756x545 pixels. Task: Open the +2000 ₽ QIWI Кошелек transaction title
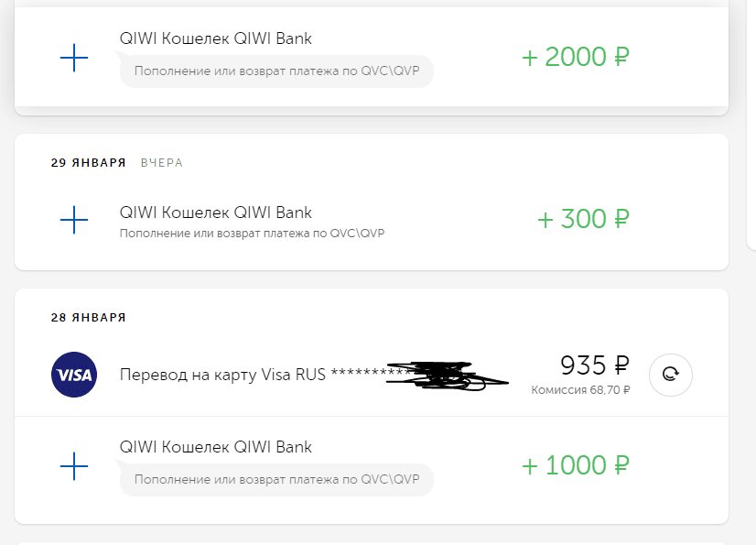pyautogui.click(x=215, y=38)
